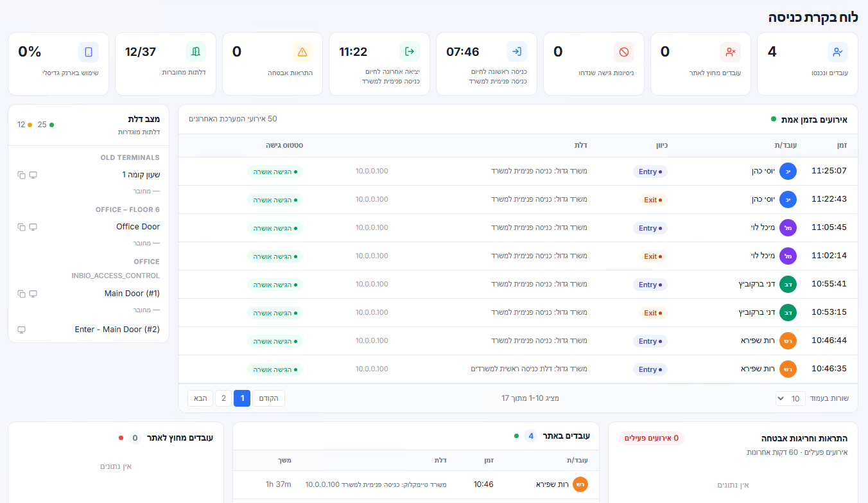
Task: Click the 0 אירועים פעילים red badge
Action: [652, 438]
